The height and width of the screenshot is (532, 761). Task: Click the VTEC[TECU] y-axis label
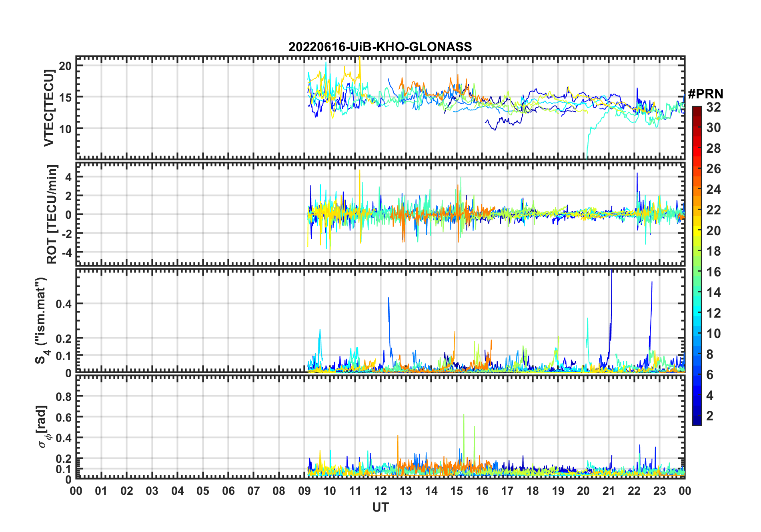pos(49,108)
